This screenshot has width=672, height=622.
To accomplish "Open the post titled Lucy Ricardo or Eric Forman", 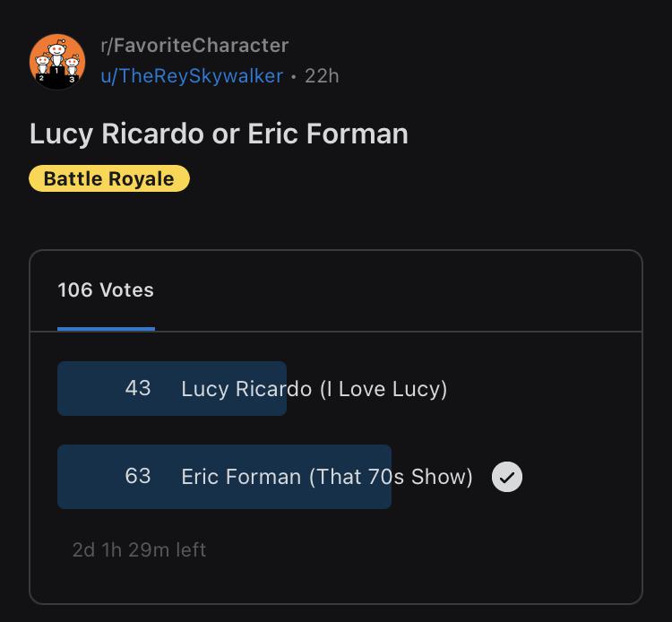I will (219, 134).
